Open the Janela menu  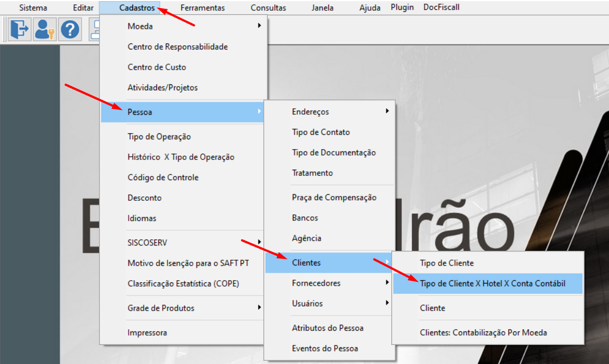coord(322,8)
